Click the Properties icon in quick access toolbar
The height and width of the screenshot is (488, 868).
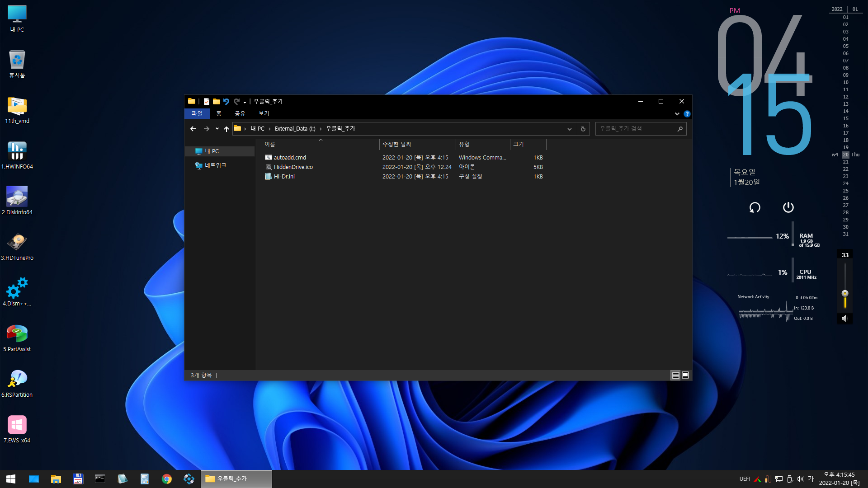click(207, 102)
